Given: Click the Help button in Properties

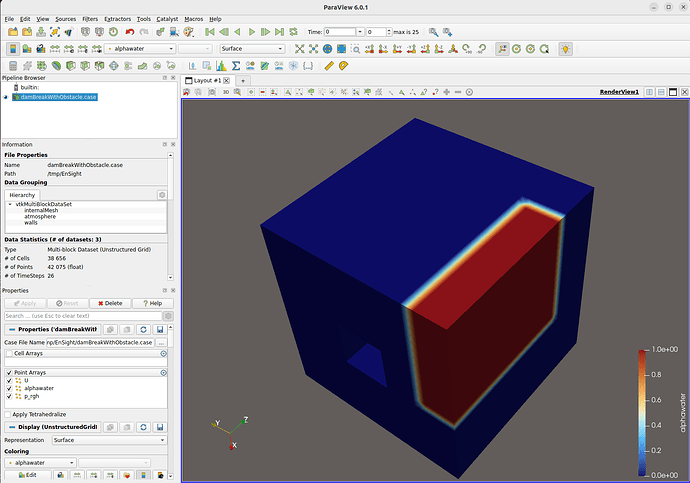Looking at the screenshot, I should tap(153, 304).
